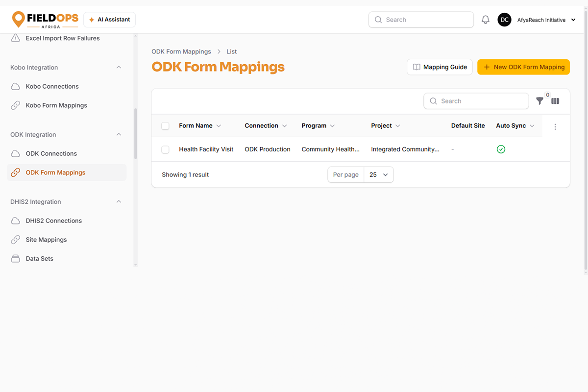588x392 pixels.
Task: Open the notifications bell
Action: [x=486, y=20]
